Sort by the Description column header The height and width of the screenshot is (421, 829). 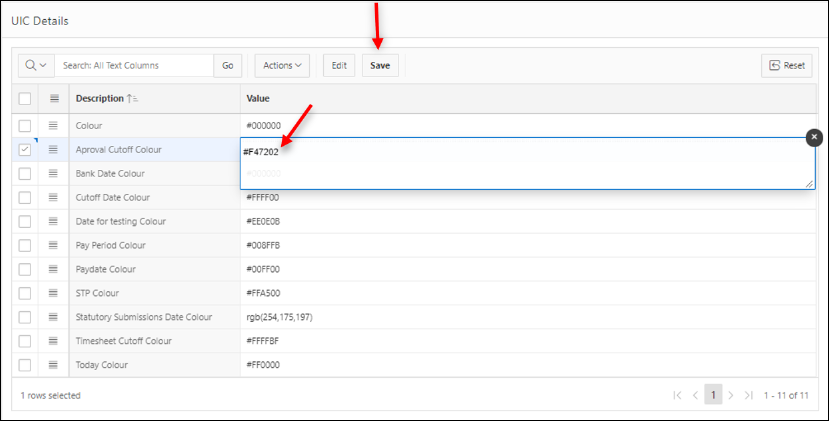click(100, 99)
